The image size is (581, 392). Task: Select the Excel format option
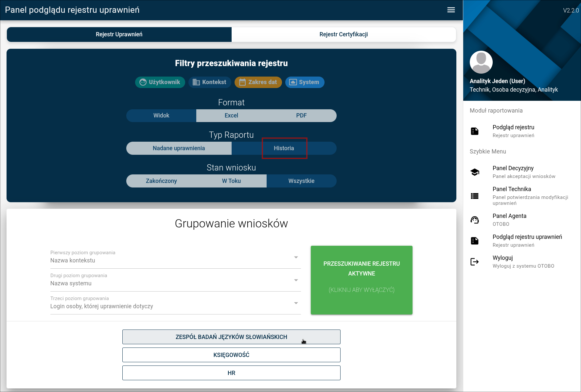click(231, 116)
